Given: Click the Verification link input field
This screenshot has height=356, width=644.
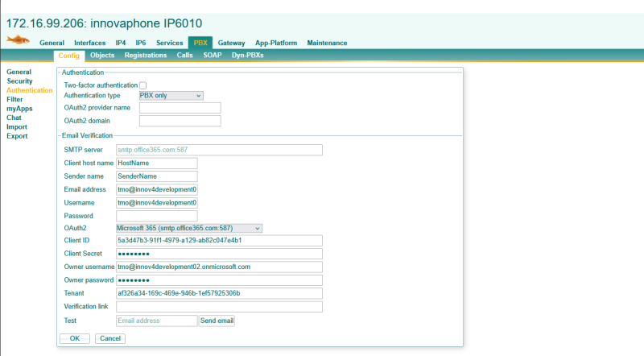Looking at the screenshot, I should (x=219, y=307).
